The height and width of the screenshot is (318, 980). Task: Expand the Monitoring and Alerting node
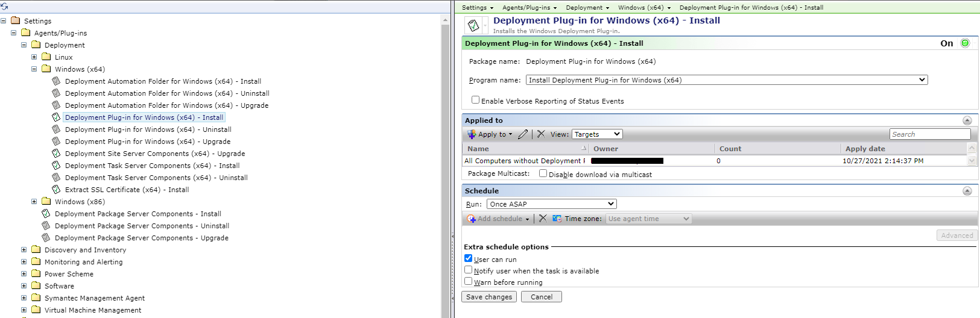point(24,262)
